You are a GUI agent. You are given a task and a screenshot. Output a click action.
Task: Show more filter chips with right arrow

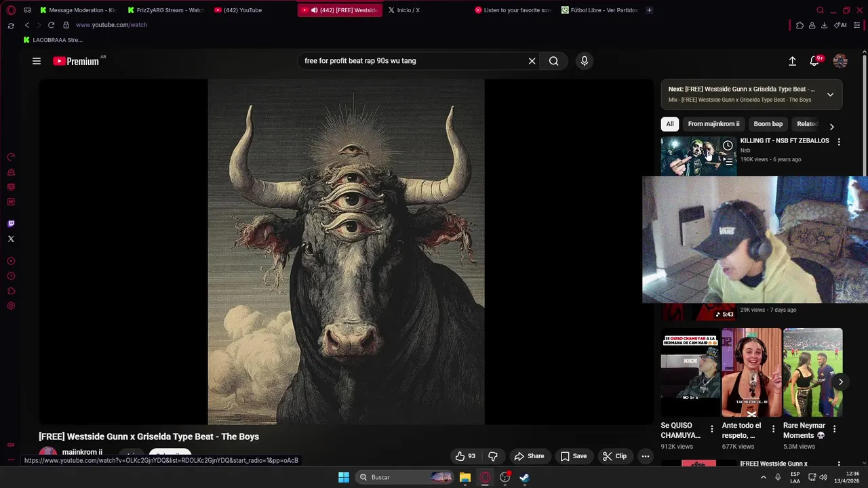pos(832,127)
